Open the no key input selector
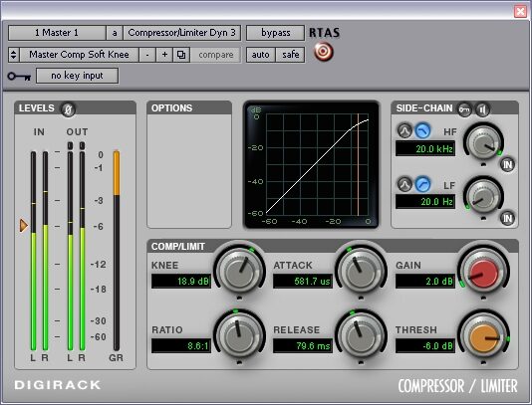The width and height of the screenshot is (532, 405). (x=77, y=76)
